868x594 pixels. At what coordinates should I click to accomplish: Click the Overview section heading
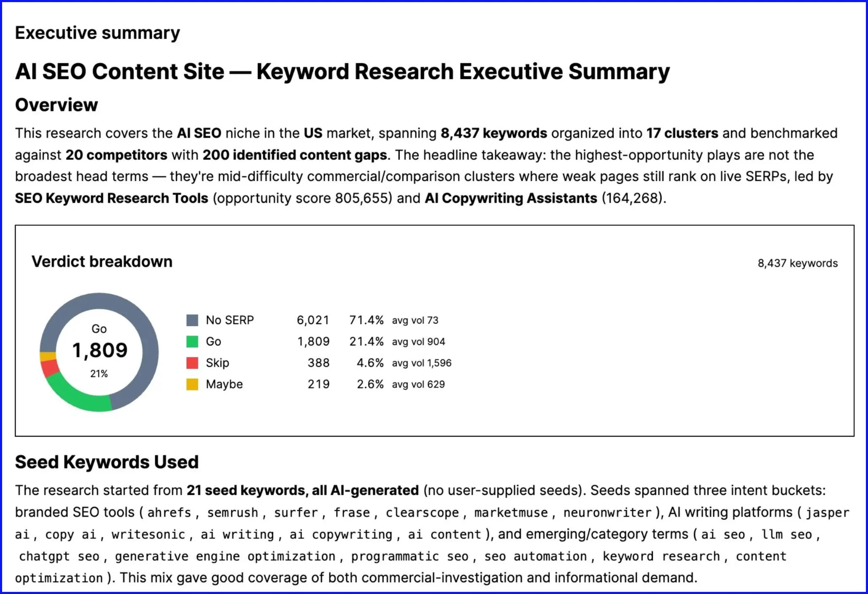pyautogui.click(x=57, y=105)
